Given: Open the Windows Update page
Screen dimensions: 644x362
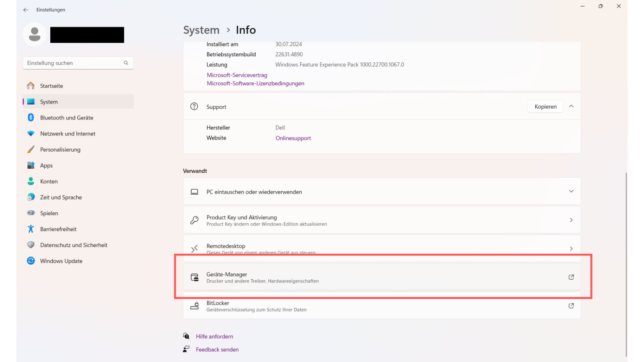Looking at the screenshot, I should click(61, 261).
